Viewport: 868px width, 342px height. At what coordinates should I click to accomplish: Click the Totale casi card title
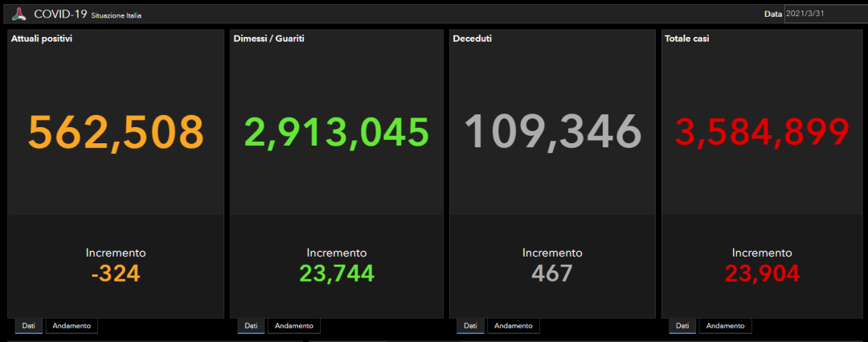coord(687,39)
